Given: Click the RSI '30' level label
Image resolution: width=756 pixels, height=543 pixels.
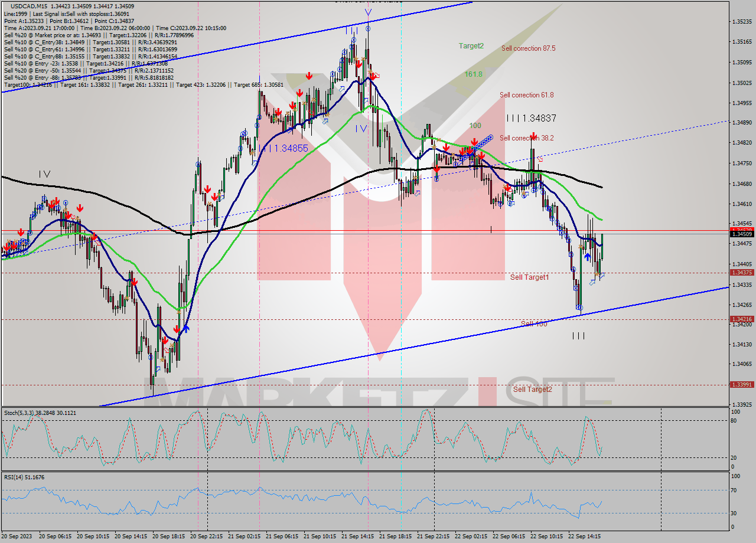Looking at the screenshot, I should click(x=734, y=513).
